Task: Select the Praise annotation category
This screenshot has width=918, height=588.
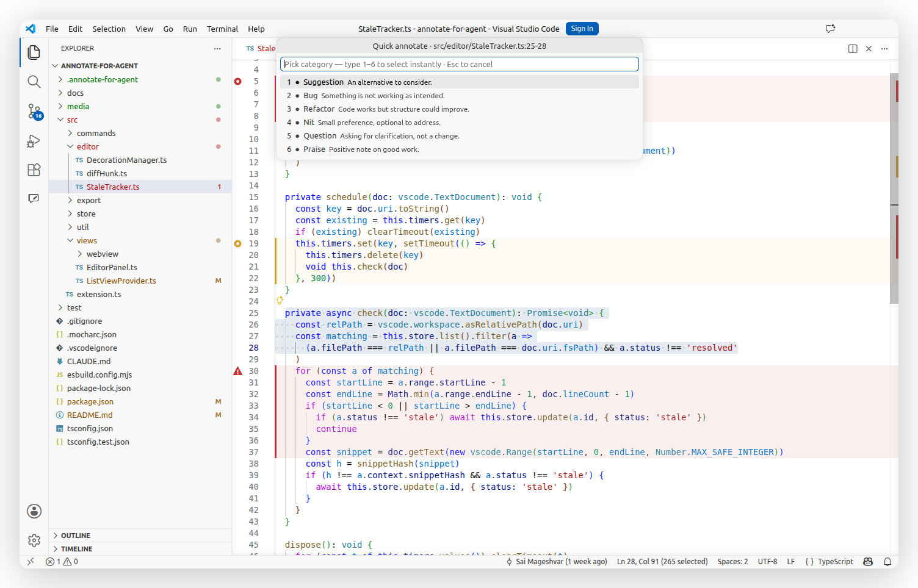Action: (460, 149)
